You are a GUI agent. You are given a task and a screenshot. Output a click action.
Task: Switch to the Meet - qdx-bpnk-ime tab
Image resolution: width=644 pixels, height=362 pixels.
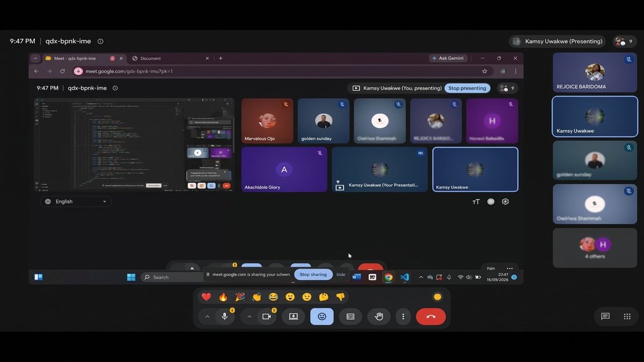click(84, 58)
